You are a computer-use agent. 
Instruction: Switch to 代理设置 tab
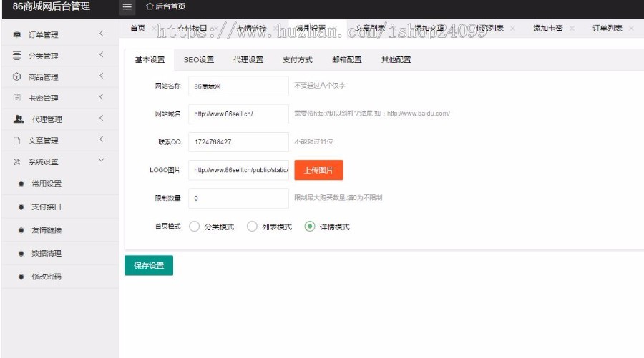tap(248, 59)
